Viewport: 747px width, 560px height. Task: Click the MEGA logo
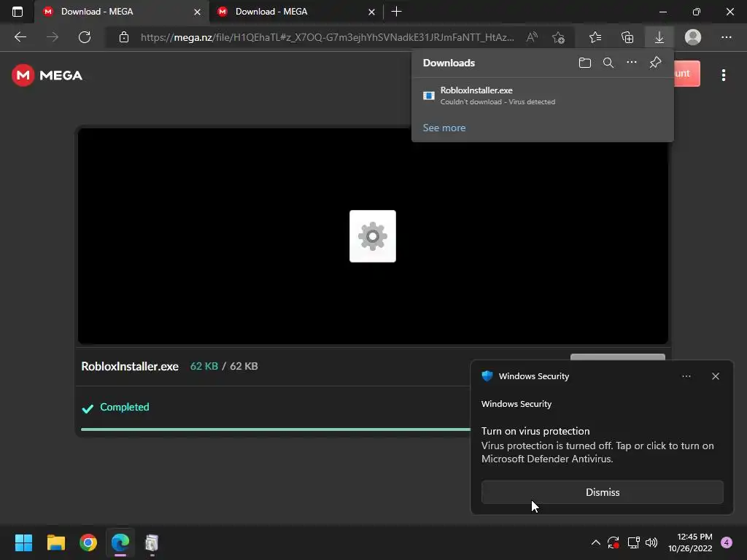(47, 75)
